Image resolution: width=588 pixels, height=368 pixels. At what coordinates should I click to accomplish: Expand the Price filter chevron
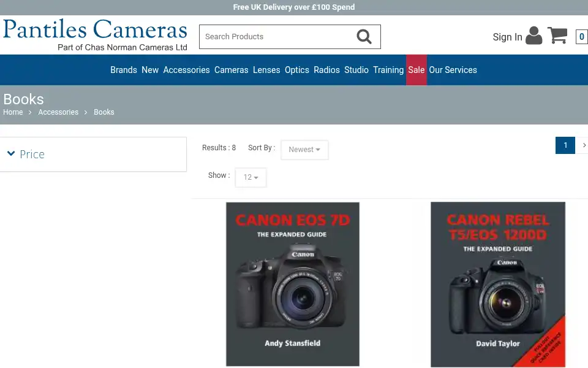[x=11, y=153]
